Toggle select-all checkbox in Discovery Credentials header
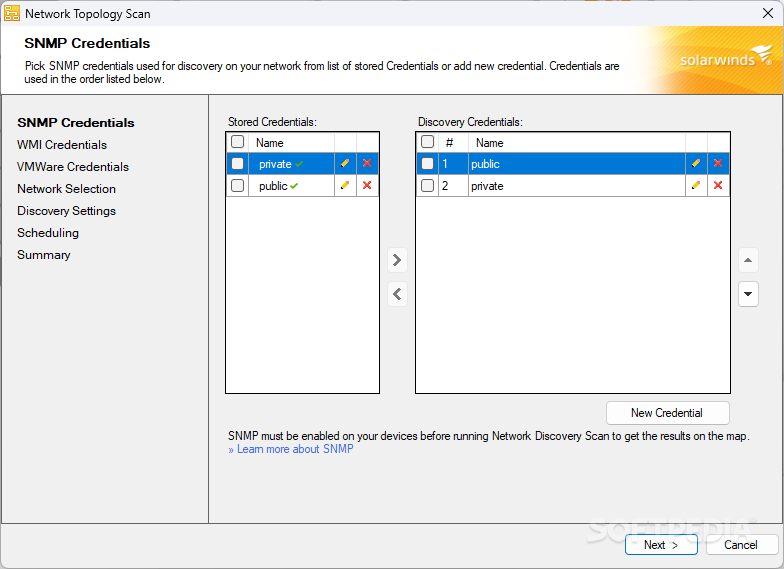Screen dimensions: 784x569 coord(428,142)
